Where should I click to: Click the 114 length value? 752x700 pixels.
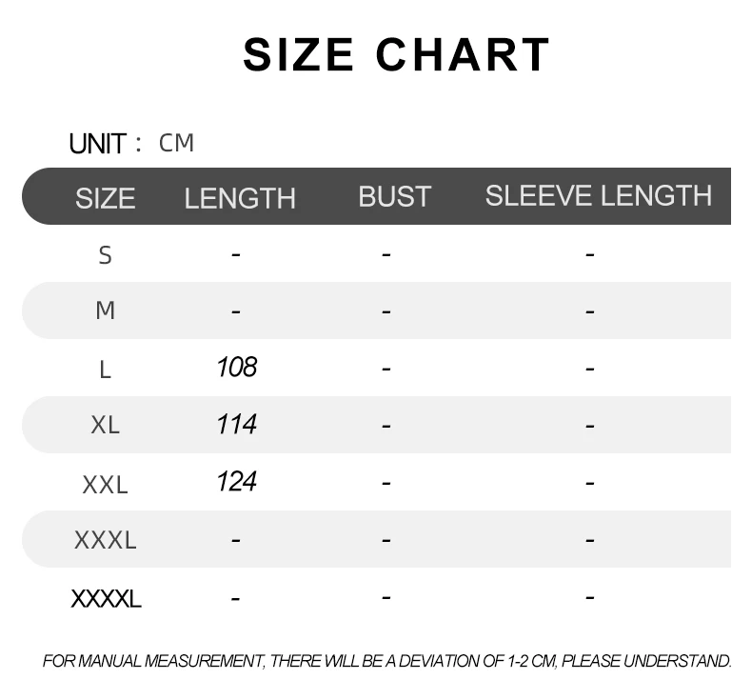click(237, 425)
